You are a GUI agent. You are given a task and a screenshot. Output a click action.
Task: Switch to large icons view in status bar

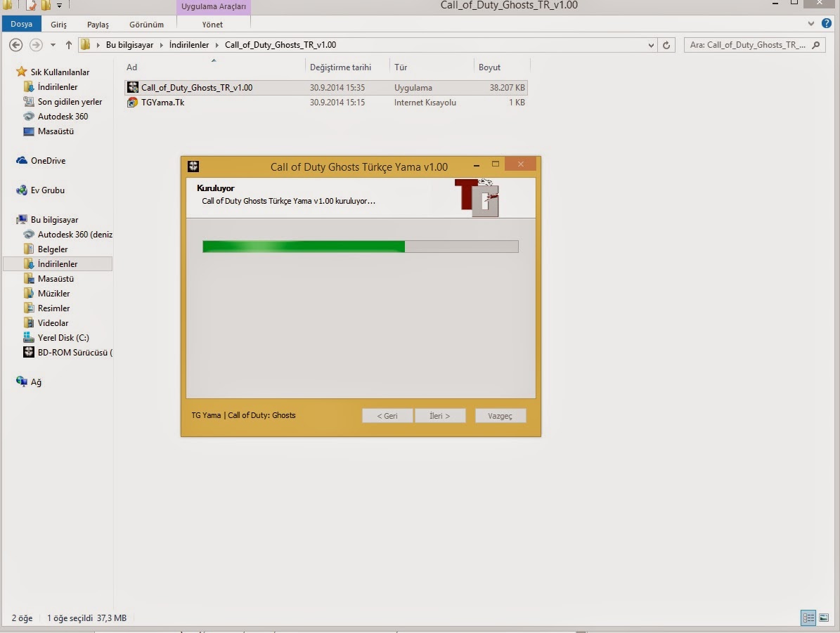(824, 618)
